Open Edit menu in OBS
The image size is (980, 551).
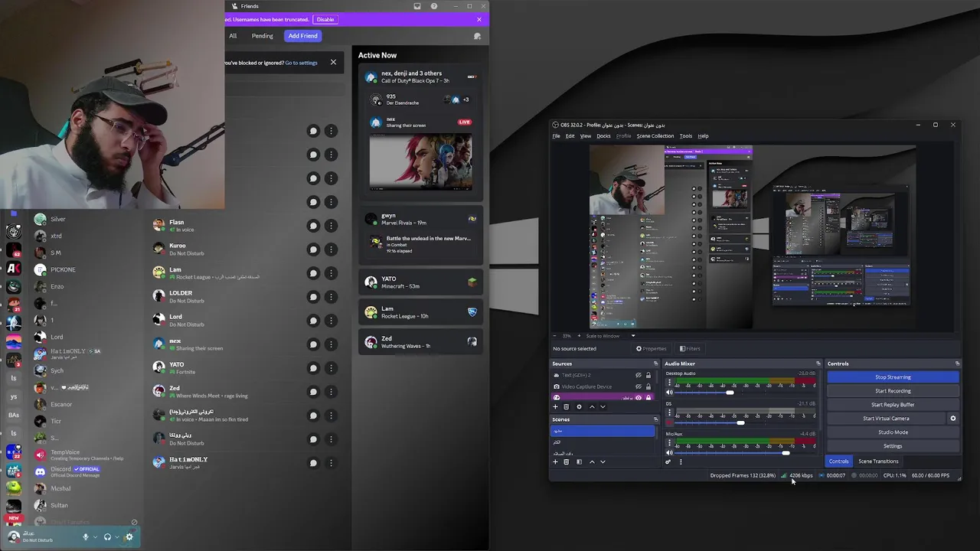(570, 136)
